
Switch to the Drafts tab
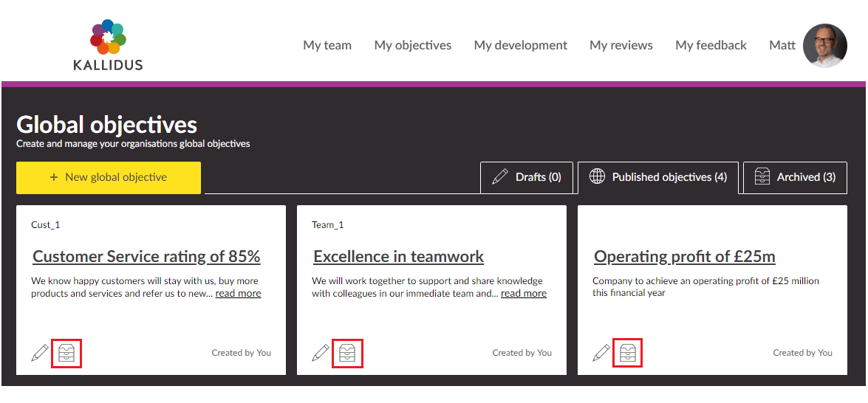(527, 177)
